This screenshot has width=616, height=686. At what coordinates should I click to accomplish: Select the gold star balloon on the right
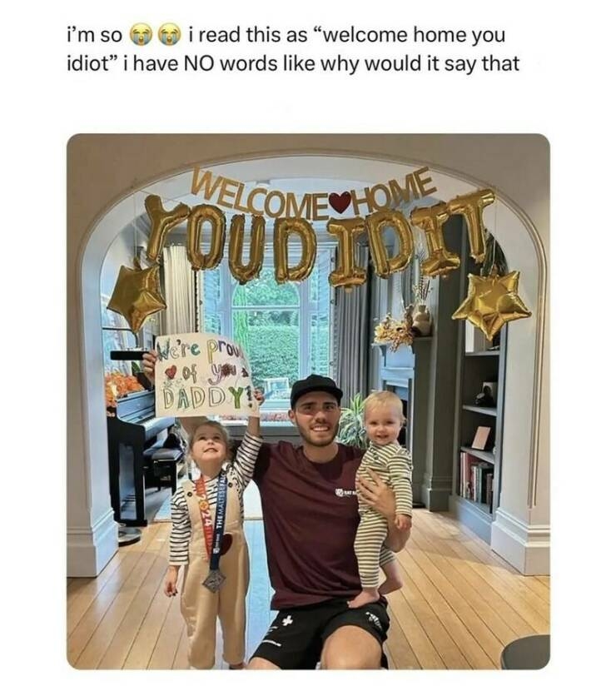(492, 303)
